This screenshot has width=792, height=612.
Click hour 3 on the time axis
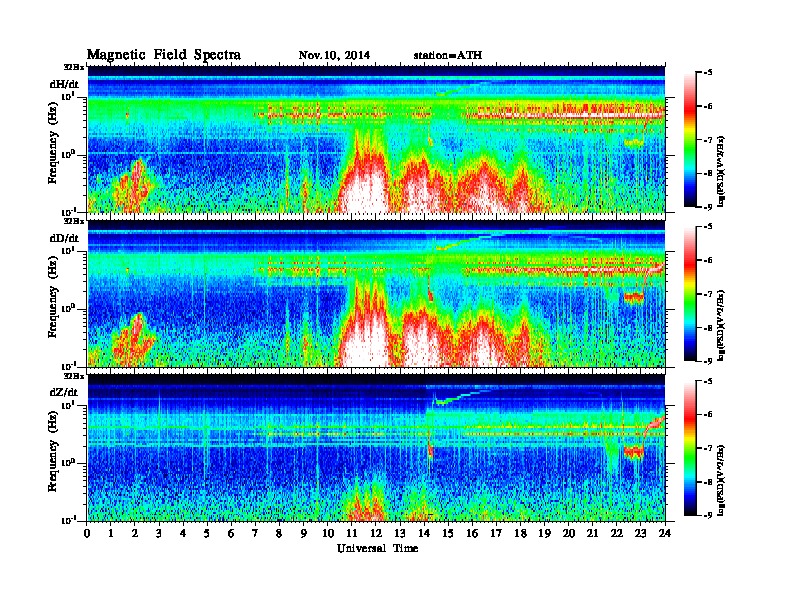coord(159,533)
